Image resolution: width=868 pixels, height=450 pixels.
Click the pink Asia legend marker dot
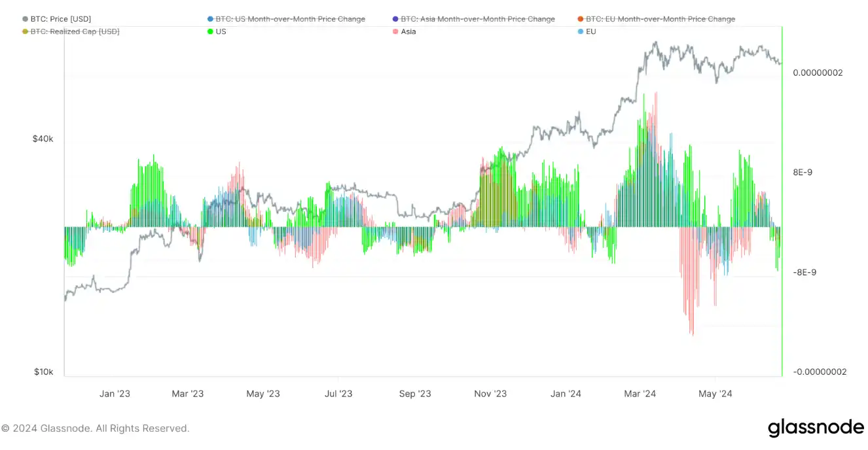[395, 31]
